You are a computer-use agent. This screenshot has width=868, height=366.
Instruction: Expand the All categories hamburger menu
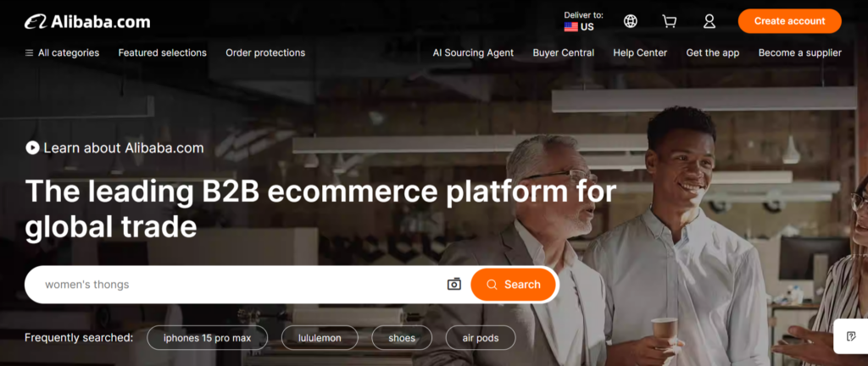tap(62, 53)
